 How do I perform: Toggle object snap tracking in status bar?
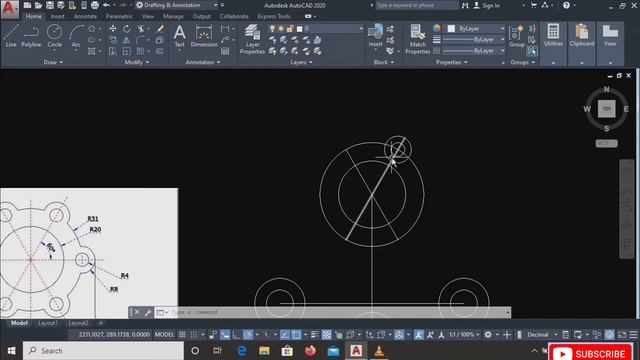point(285,335)
